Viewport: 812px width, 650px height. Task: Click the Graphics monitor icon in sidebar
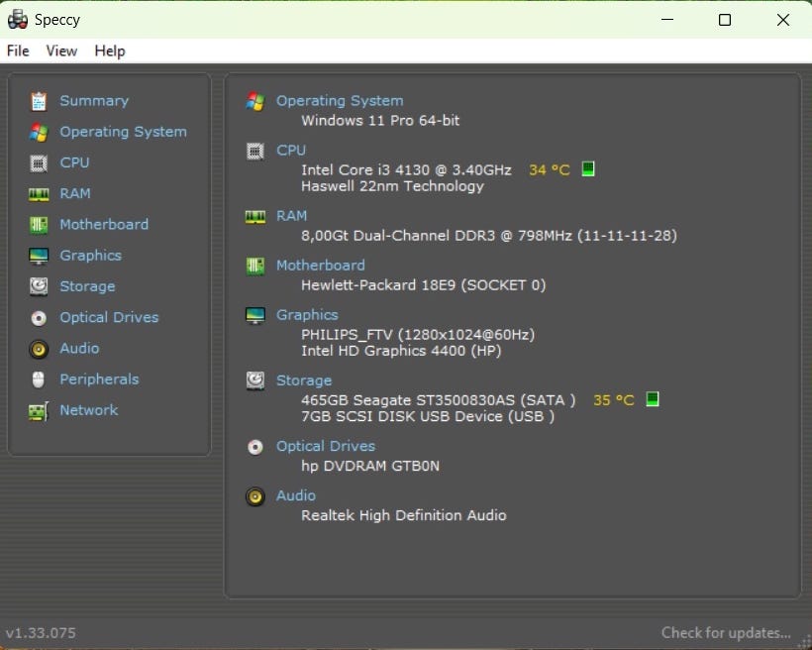click(39, 256)
